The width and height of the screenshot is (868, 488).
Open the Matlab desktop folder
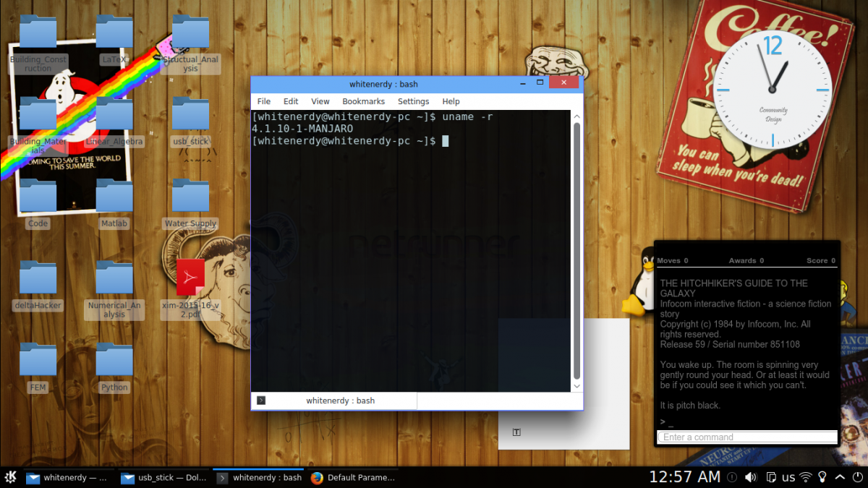(114, 196)
